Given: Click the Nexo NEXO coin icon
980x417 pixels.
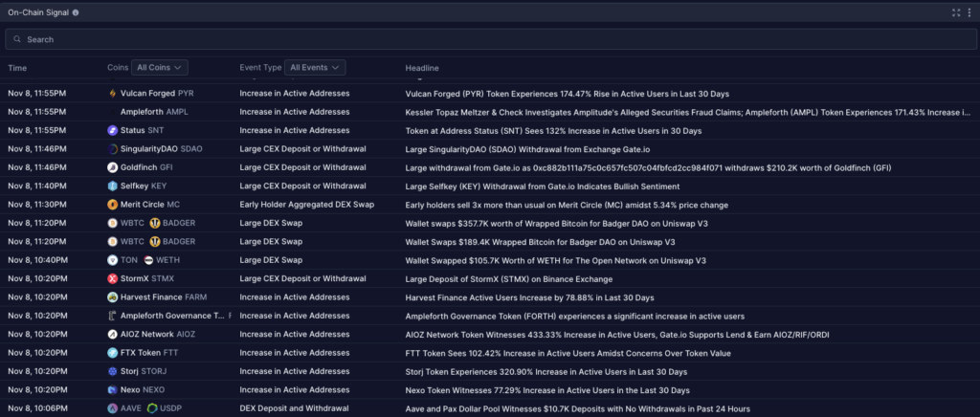Looking at the screenshot, I should tap(113, 389).
